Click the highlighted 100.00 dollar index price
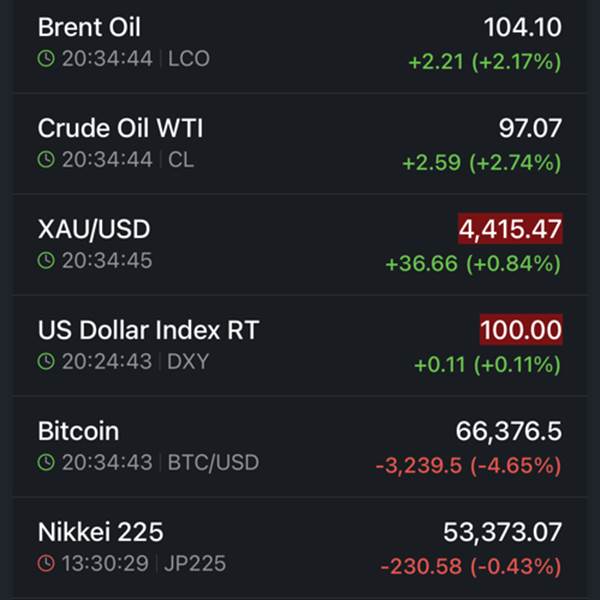 coord(521,330)
